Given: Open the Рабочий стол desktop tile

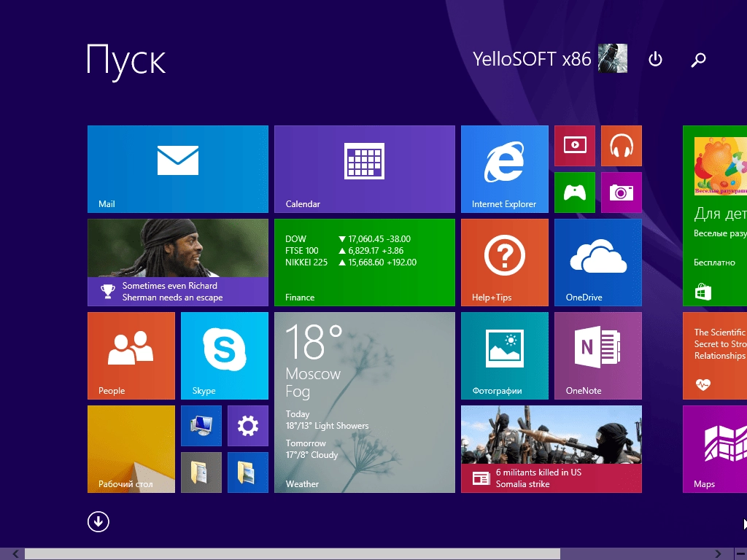Looking at the screenshot, I should pos(131,449).
